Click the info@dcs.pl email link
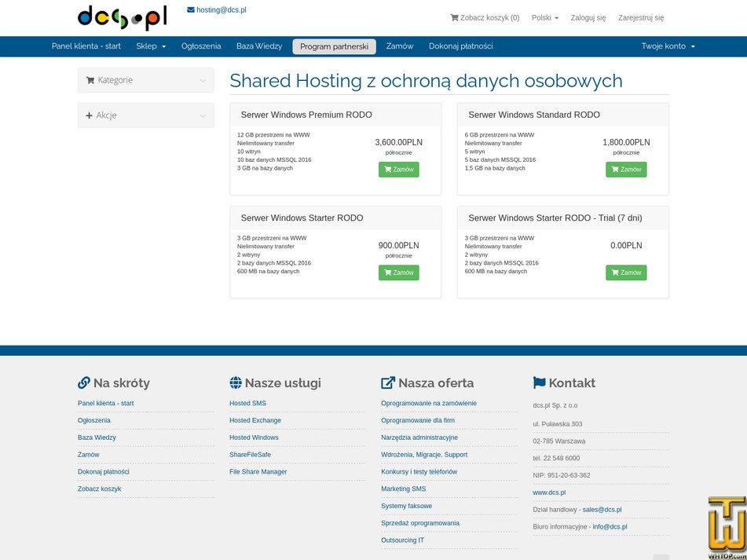This screenshot has width=747, height=560. tap(610, 527)
